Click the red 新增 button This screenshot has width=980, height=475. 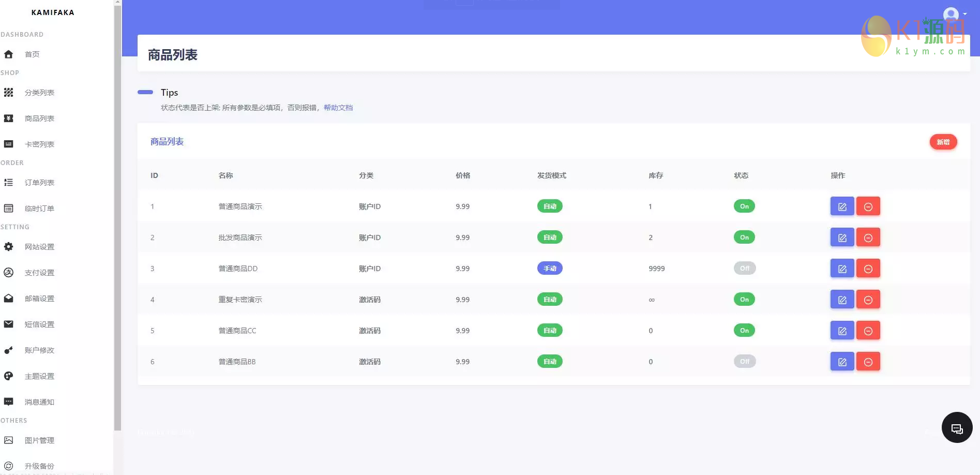[x=943, y=142]
